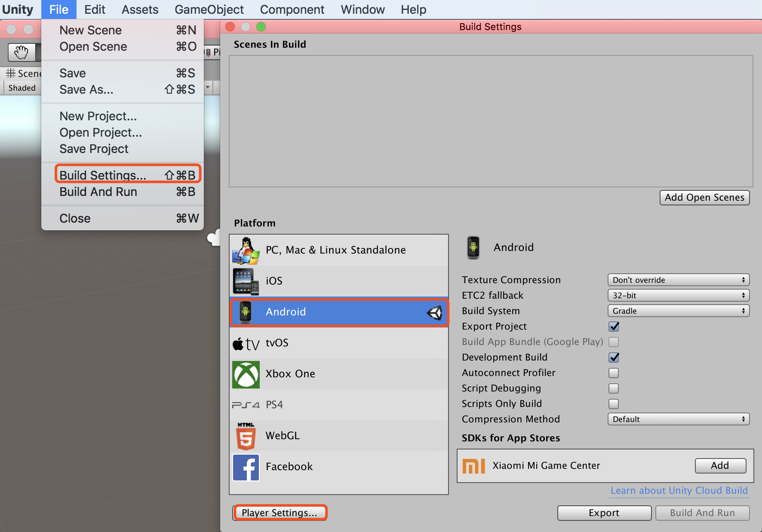Select the Facebook platform icon
This screenshot has width=762, height=532.
tap(246, 467)
